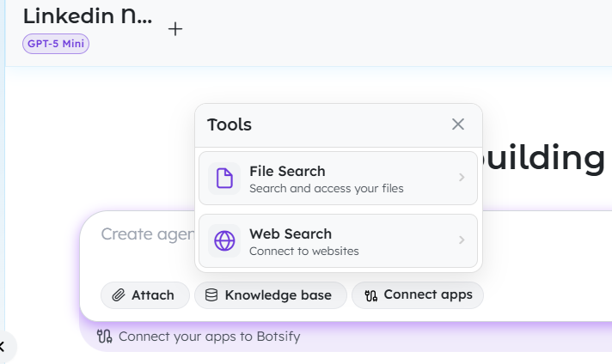The image size is (612, 364).
Task: Click the Attach button
Action: tap(145, 295)
